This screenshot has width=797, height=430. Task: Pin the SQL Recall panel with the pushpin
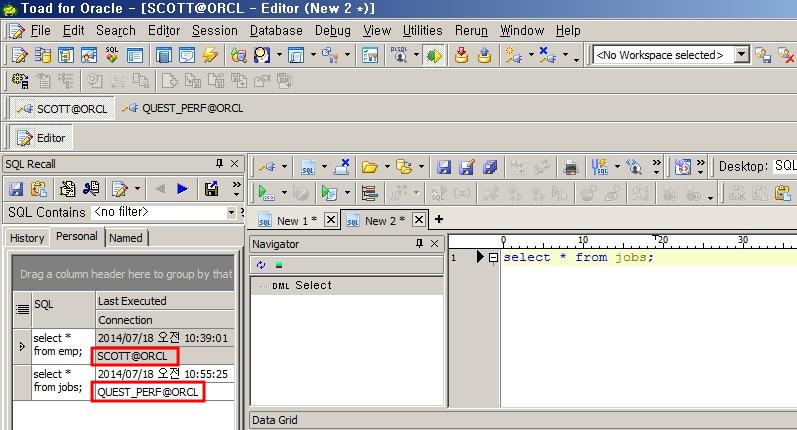pos(219,163)
